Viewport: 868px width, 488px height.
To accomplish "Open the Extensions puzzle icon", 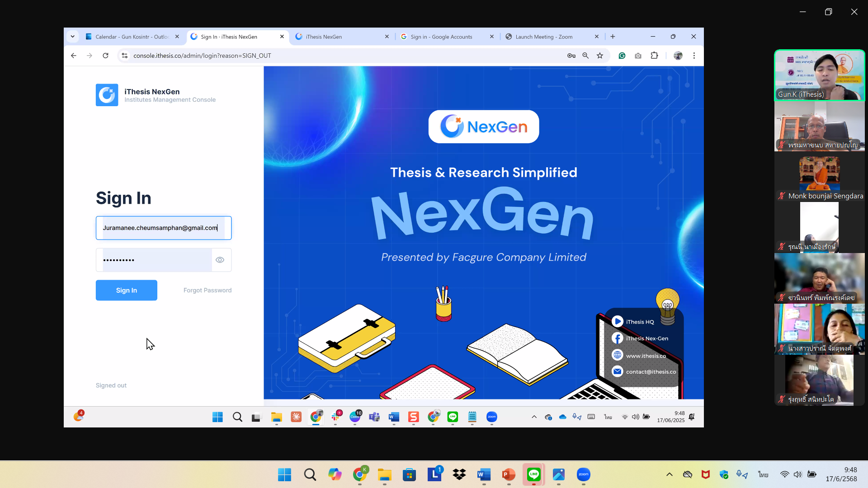I will click(x=654, y=56).
